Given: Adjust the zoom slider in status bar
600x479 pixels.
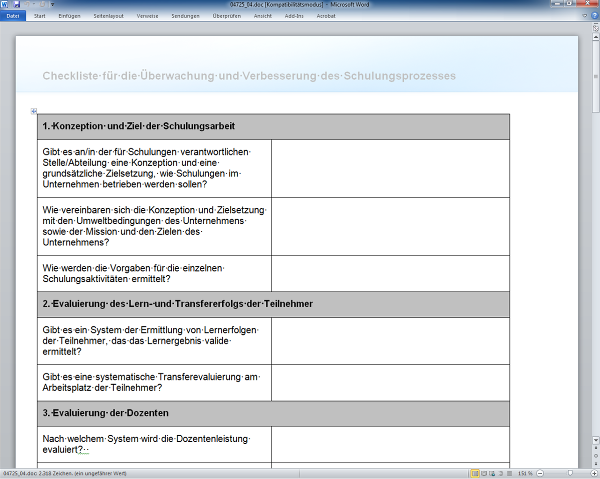Looking at the screenshot, I should pyautogui.click(x=570, y=473).
